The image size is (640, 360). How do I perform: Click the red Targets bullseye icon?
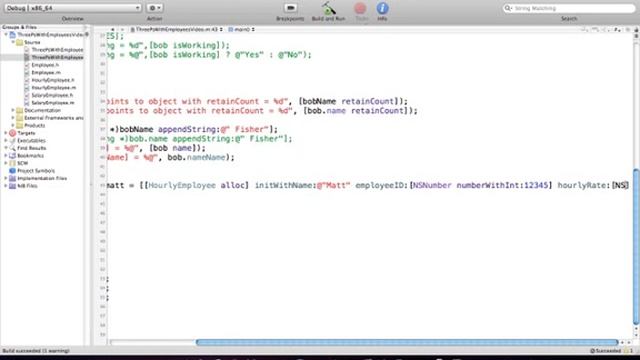click(13, 133)
